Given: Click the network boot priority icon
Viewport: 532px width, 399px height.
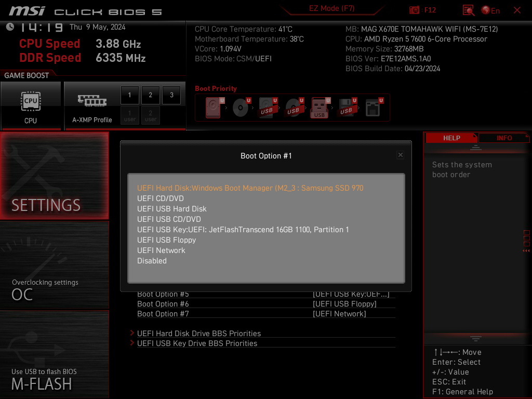Looking at the screenshot, I should pyautogui.click(x=374, y=108).
